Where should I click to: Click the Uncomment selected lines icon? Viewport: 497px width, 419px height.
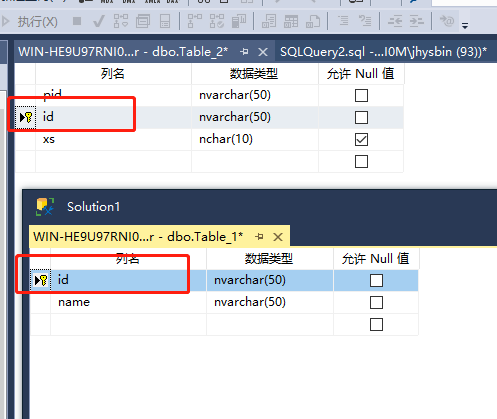click(365, 21)
